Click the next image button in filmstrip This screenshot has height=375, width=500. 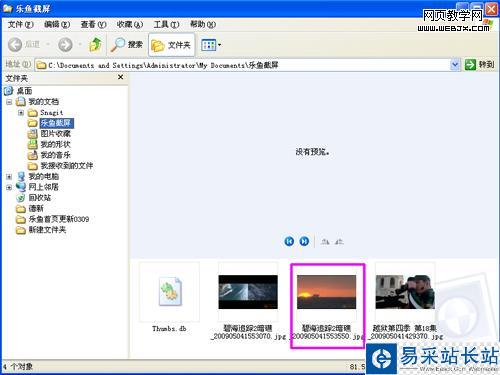pos(304,241)
